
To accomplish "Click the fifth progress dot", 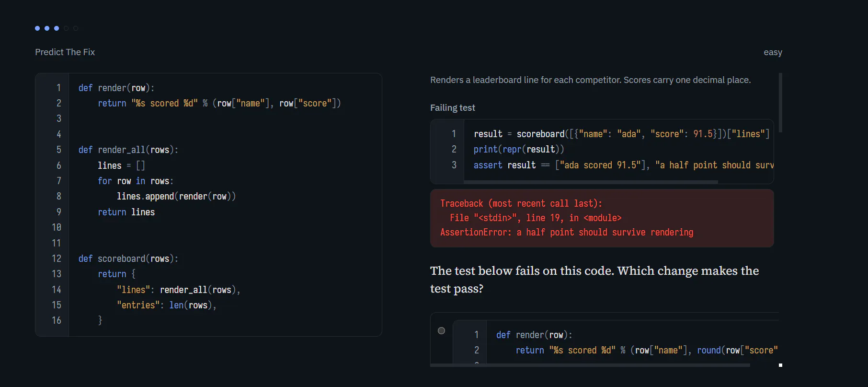I will [76, 28].
